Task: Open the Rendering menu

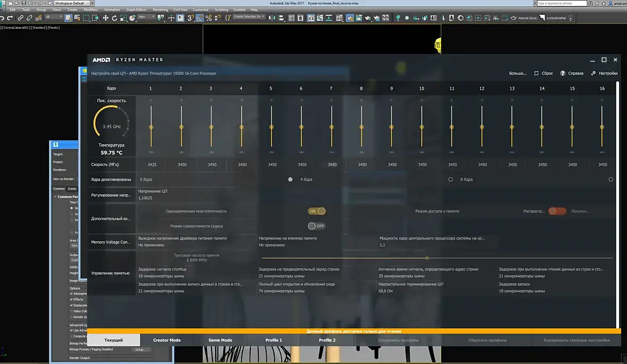Action: 160,10
